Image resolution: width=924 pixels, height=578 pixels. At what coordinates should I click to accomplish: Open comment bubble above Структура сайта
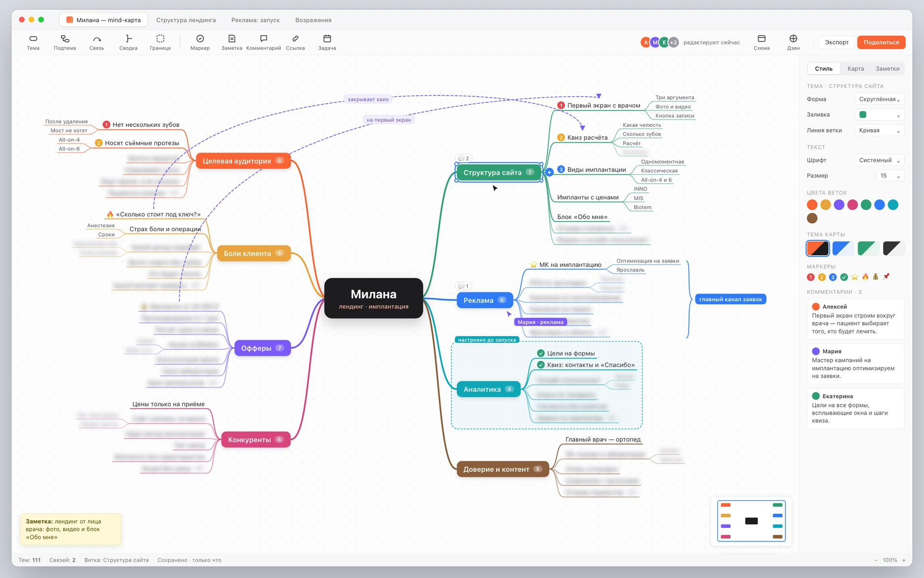click(x=463, y=158)
